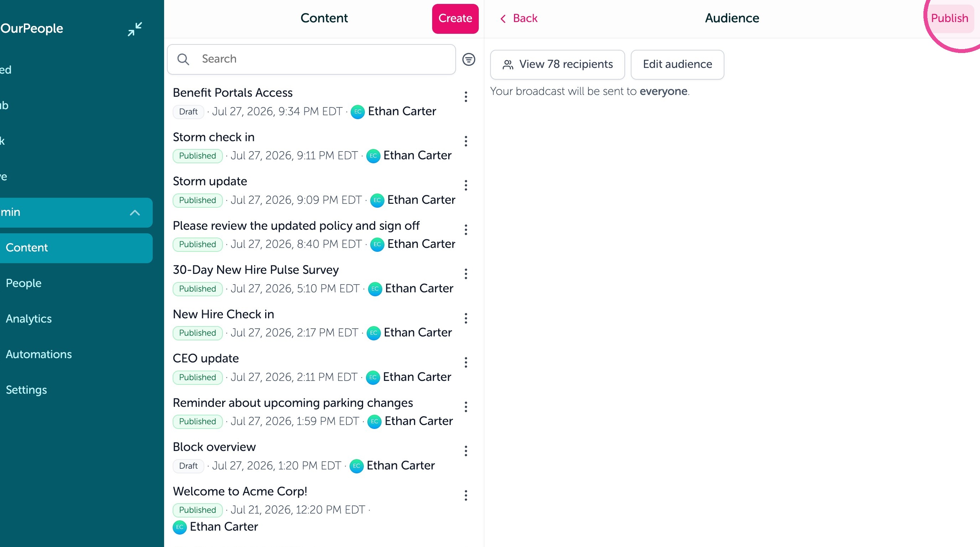This screenshot has height=547, width=980.
Task: Open kebab menu for New Hire Check in
Action: pyautogui.click(x=466, y=318)
